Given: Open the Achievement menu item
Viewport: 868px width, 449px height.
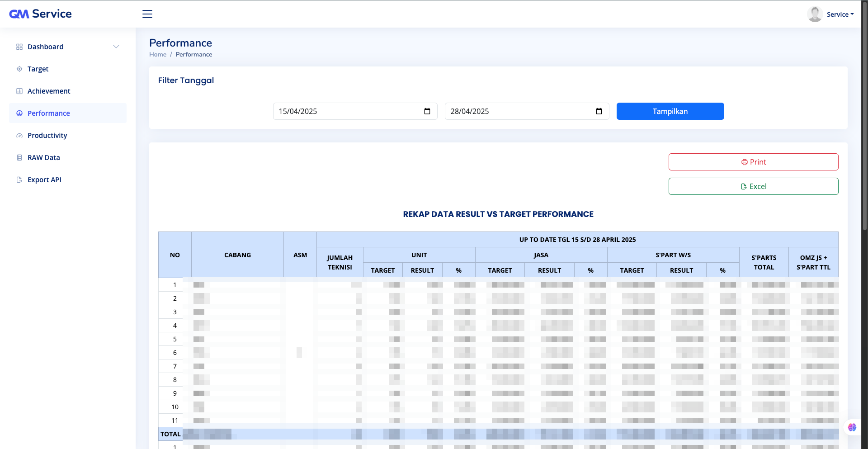Looking at the screenshot, I should (68, 91).
